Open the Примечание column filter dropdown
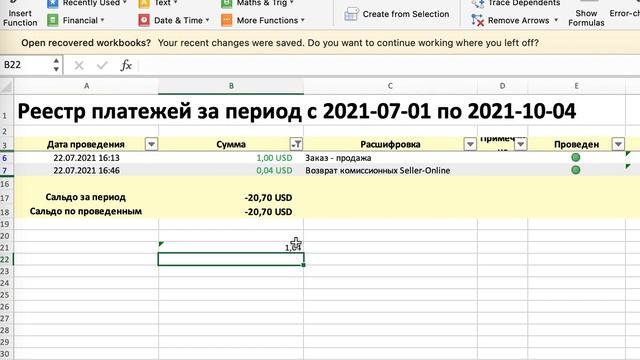The image size is (640, 360). 521,144
